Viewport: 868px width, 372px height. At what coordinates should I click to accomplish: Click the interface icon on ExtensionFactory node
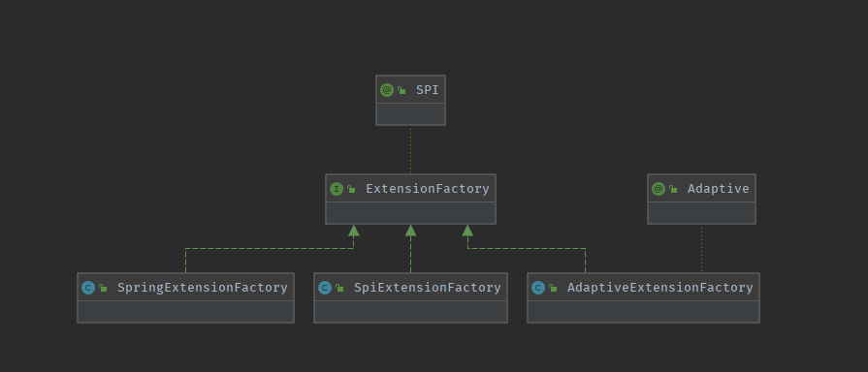pos(337,189)
